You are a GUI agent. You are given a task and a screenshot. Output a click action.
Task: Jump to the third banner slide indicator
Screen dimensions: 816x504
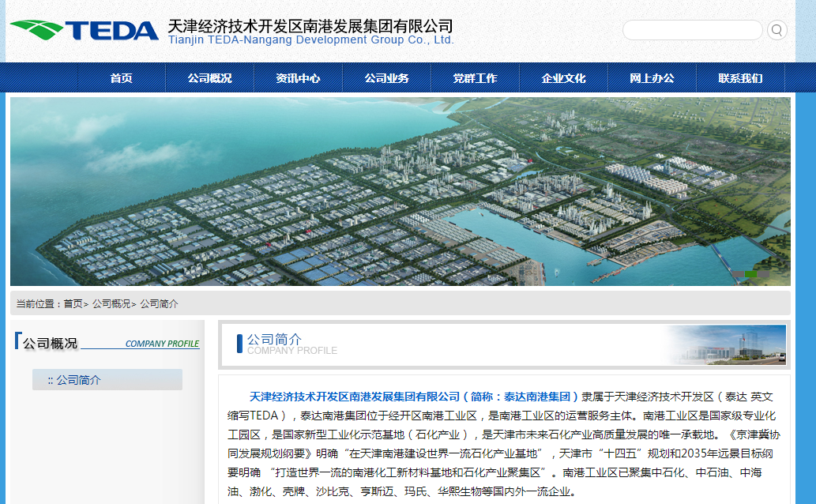pyautogui.click(x=764, y=275)
